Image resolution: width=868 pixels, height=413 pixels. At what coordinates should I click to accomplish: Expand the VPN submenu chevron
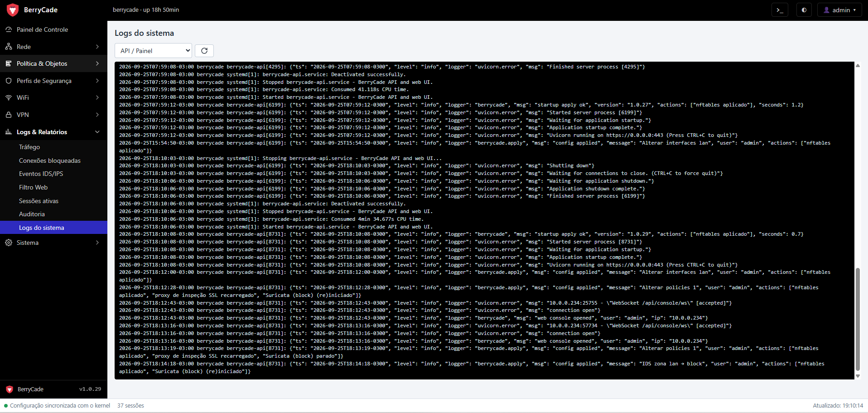tap(97, 115)
